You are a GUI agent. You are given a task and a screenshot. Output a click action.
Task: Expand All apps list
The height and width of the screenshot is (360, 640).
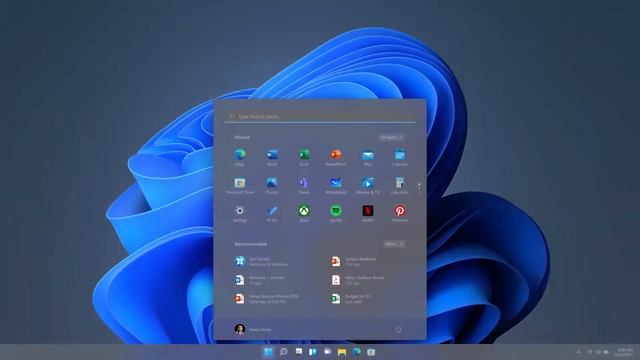pyautogui.click(x=392, y=138)
